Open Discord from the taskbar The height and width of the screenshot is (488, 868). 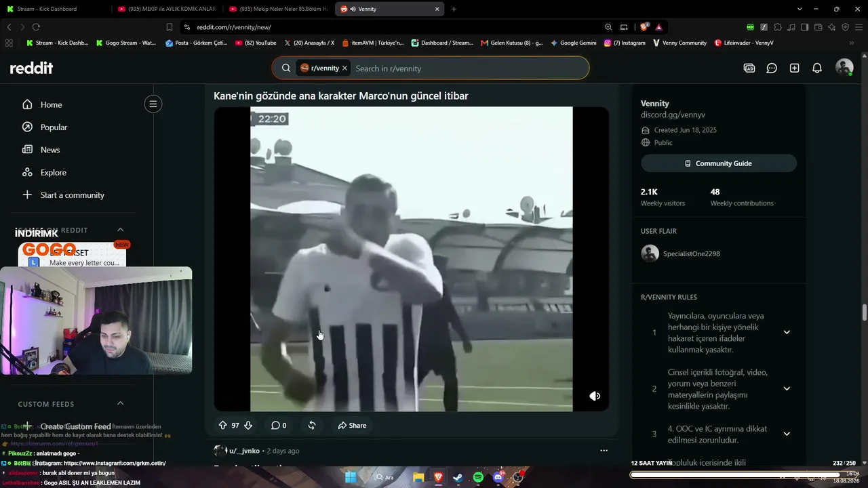tap(498, 477)
